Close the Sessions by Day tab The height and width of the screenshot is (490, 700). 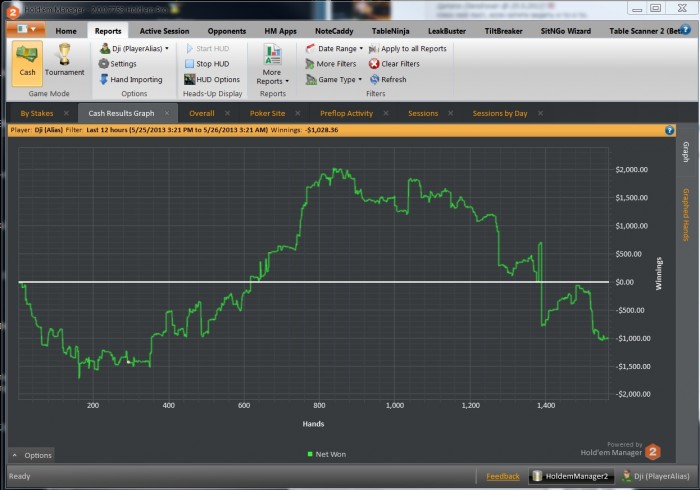541,113
